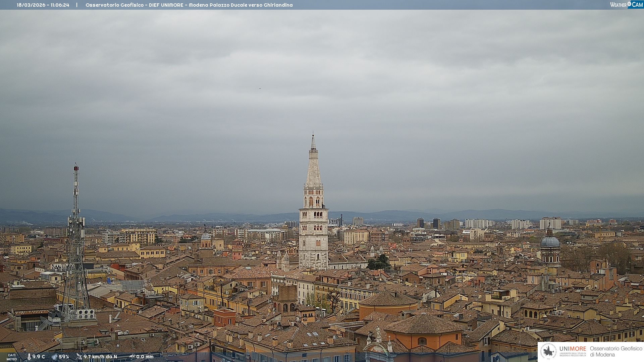Viewport: 644px width, 362px height.
Task: Click the humidity water droplets icon
Action: coord(54,357)
